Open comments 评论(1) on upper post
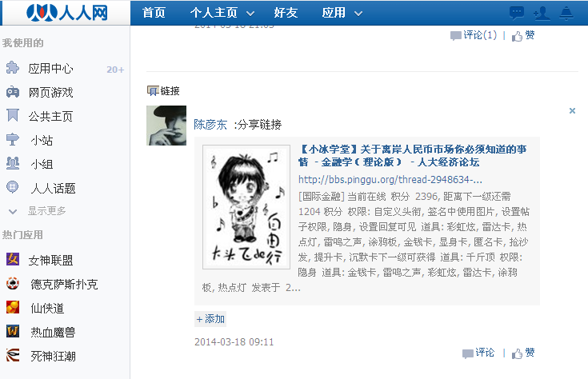The image size is (588, 379). 474,35
